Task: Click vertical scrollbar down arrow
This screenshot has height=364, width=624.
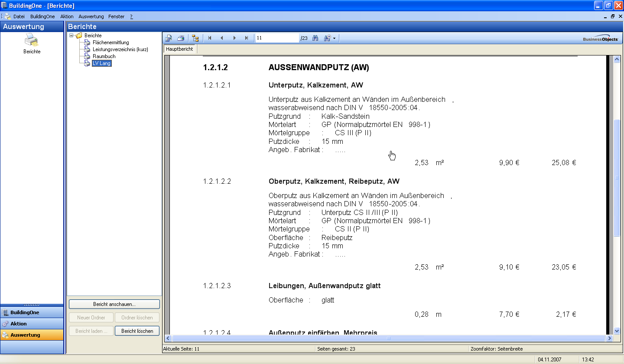Action: (x=617, y=331)
